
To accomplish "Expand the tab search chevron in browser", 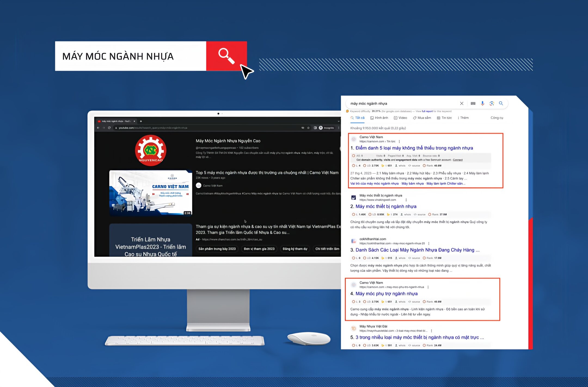I will click(x=339, y=121).
